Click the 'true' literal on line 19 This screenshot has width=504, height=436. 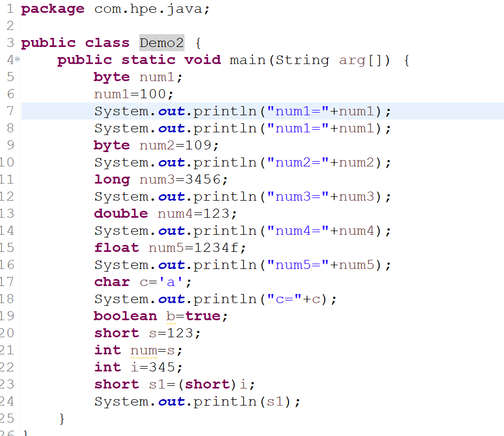(203, 316)
